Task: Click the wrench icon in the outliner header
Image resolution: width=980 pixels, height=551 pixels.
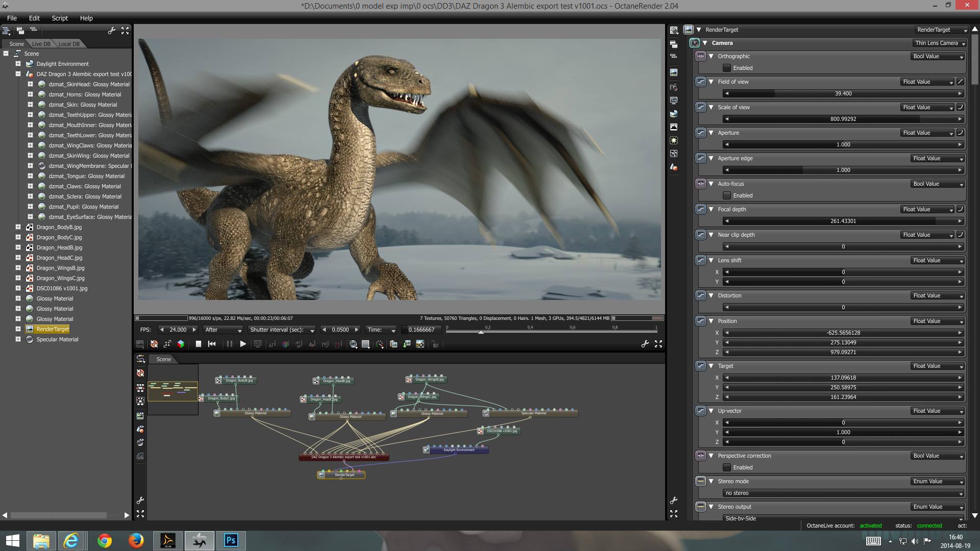Action: click(x=112, y=31)
